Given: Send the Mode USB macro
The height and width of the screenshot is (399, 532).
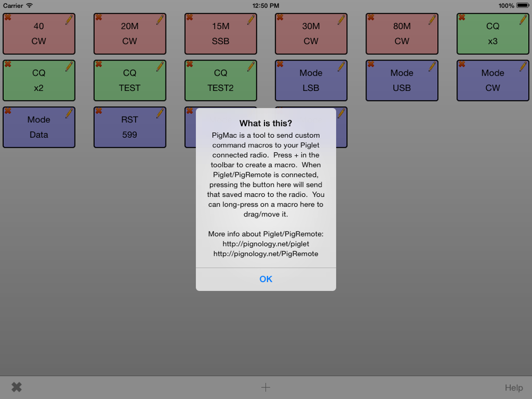Looking at the screenshot, I should pyautogui.click(x=402, y=80).
